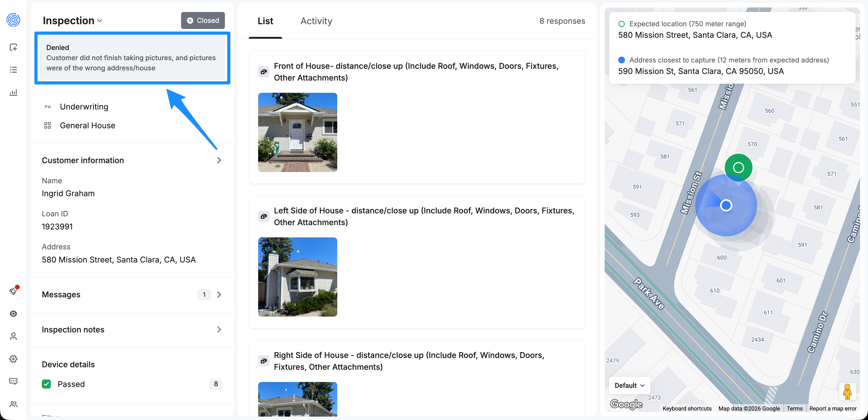This screenshot has width=868, height=420.
Task: Open the map Terms link
Action: point(795,408)
